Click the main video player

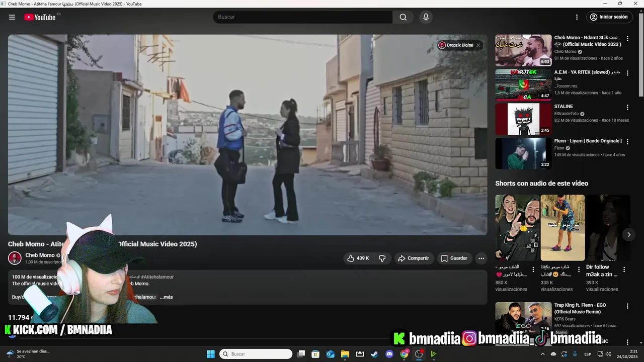248,135
